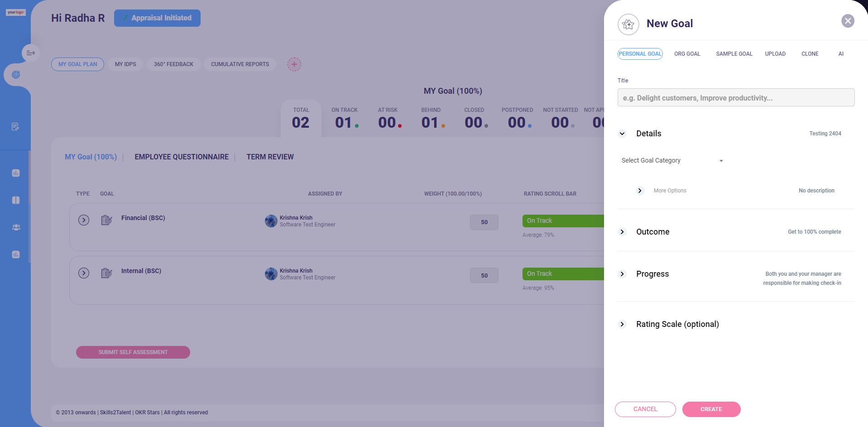Open the My Goal Plan tab
Image resolution: width=868 pixels, height=427 pixels.
(x=77, y=64)
